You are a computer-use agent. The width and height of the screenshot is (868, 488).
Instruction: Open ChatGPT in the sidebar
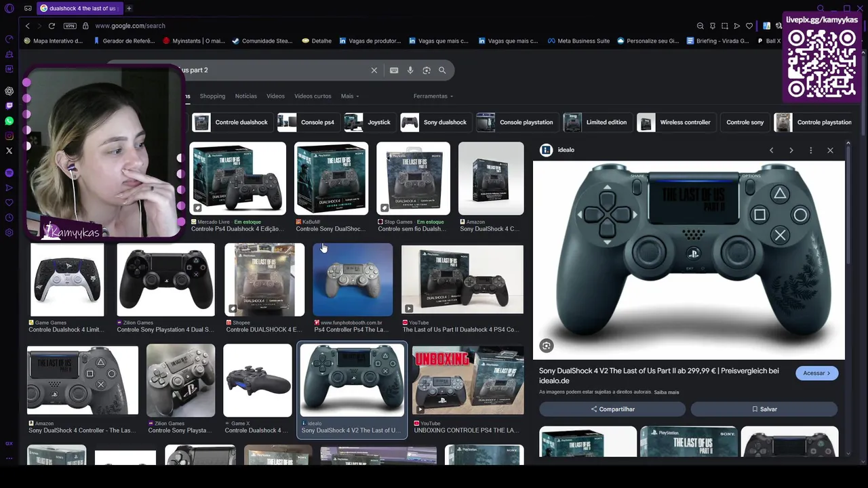9,91
